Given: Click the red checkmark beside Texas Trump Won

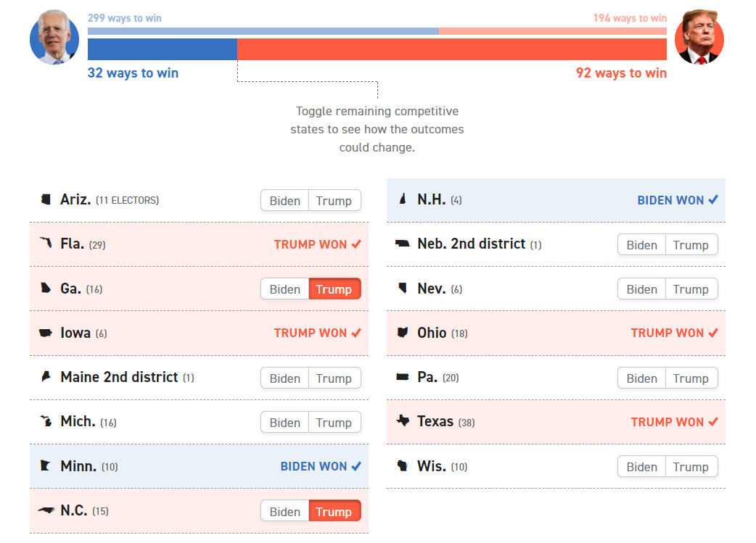Looking at the screenshot, I should [714, 422].
